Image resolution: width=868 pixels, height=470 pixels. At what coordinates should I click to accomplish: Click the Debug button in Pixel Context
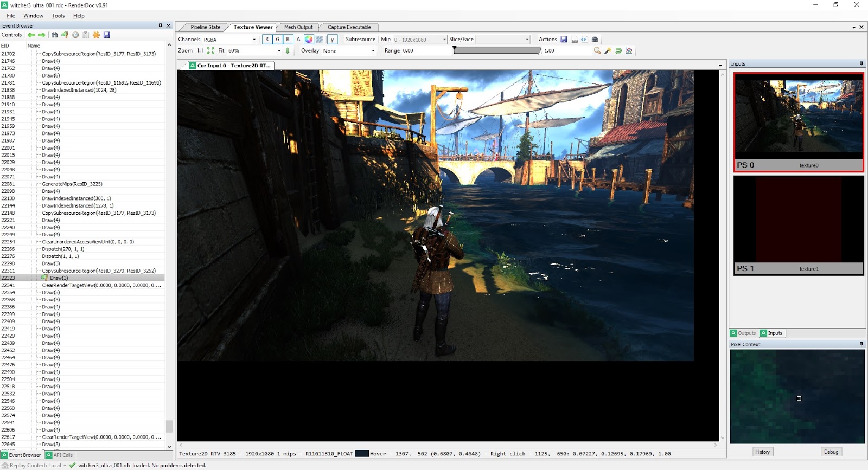[831, 452]
